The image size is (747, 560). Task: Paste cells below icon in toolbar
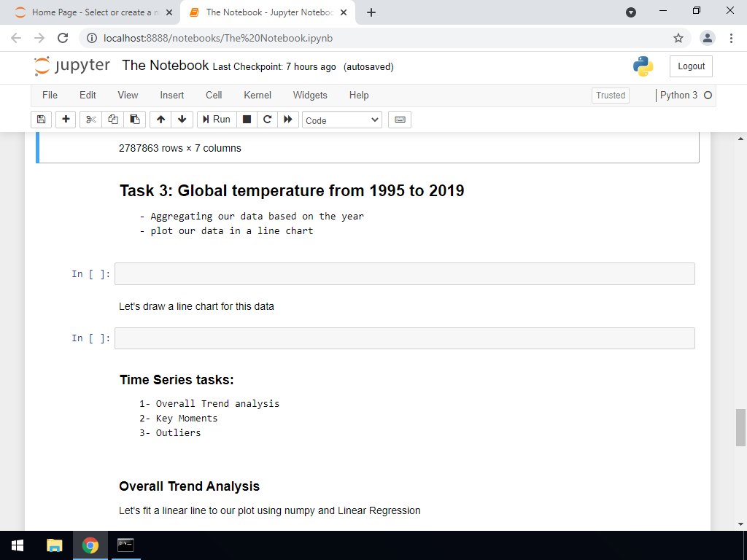(x=135, y=120)
